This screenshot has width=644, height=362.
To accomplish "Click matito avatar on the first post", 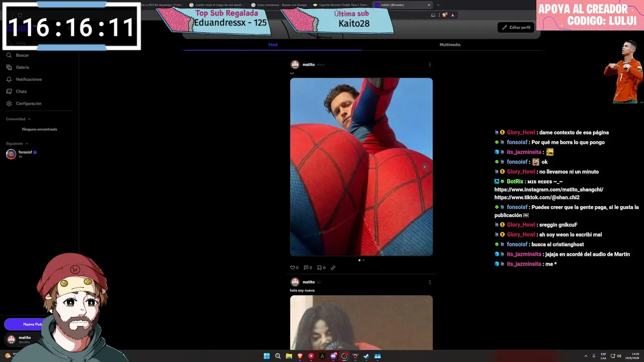I will [x=295, y=64].
